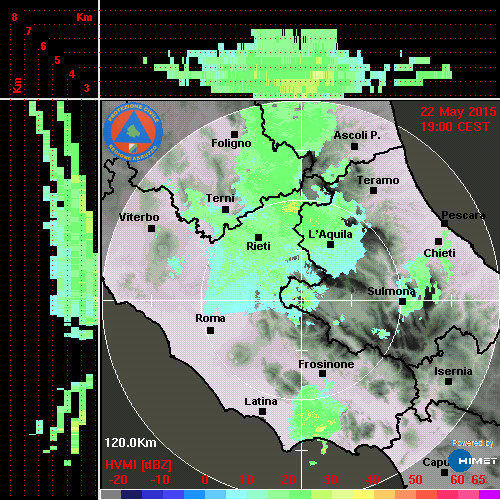Click the '7' height axis label
This screenshot has height=500, width=500.
click(x=29, y=31)
